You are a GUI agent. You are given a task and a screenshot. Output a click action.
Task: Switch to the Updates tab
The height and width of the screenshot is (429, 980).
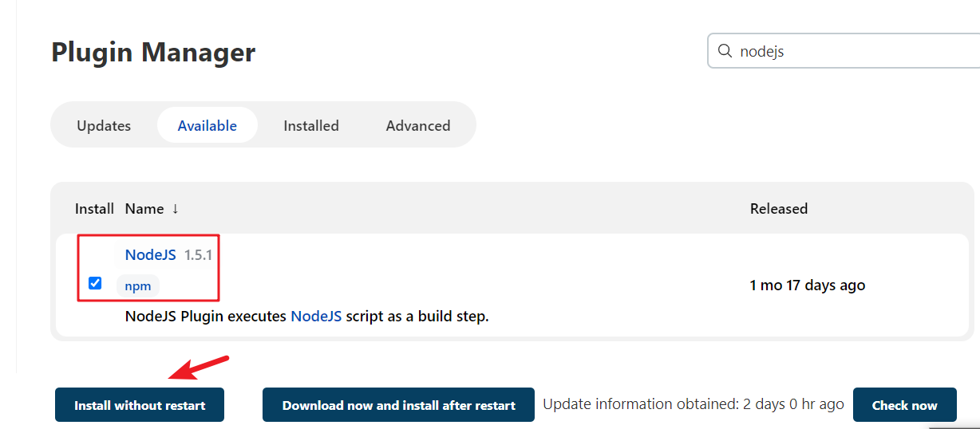(104, 126)
